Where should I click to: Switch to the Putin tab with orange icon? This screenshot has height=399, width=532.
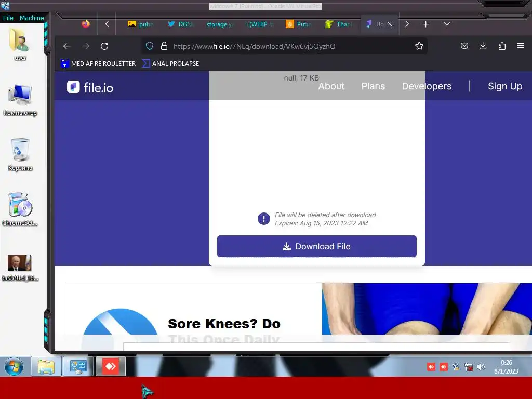(x=299, y=24)
